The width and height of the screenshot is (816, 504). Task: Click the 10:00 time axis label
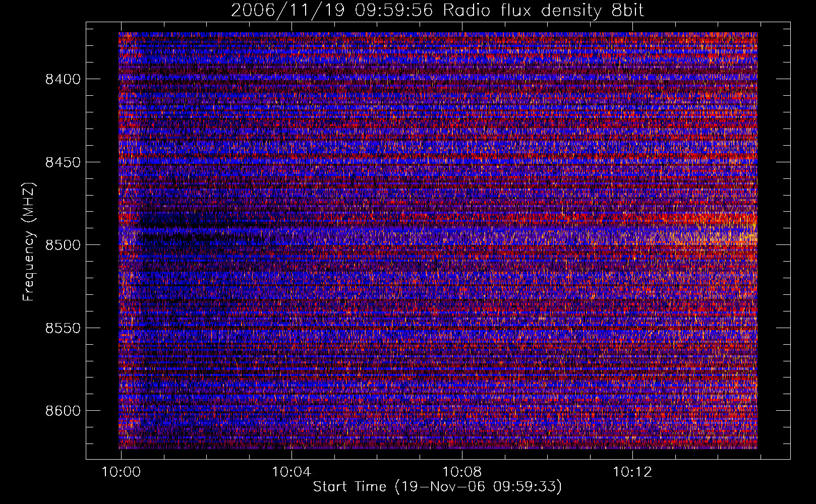pyautogui.click(x=121, y=472)
